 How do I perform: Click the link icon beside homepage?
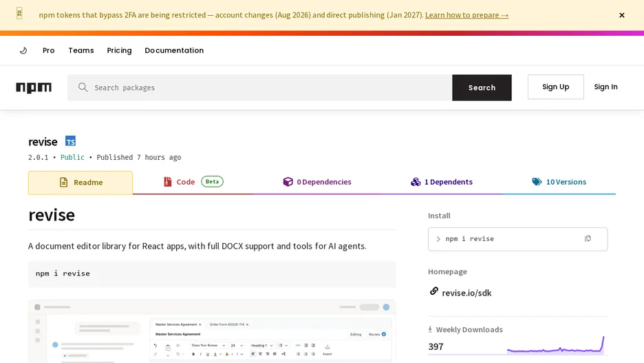433,291
